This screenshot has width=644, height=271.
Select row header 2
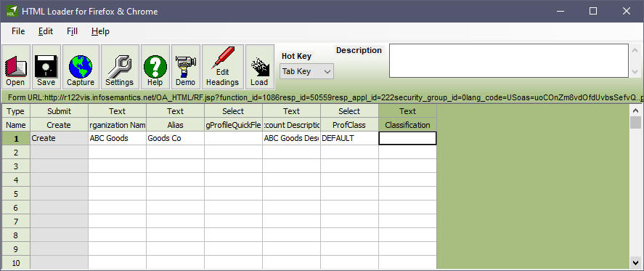point(16,153)
